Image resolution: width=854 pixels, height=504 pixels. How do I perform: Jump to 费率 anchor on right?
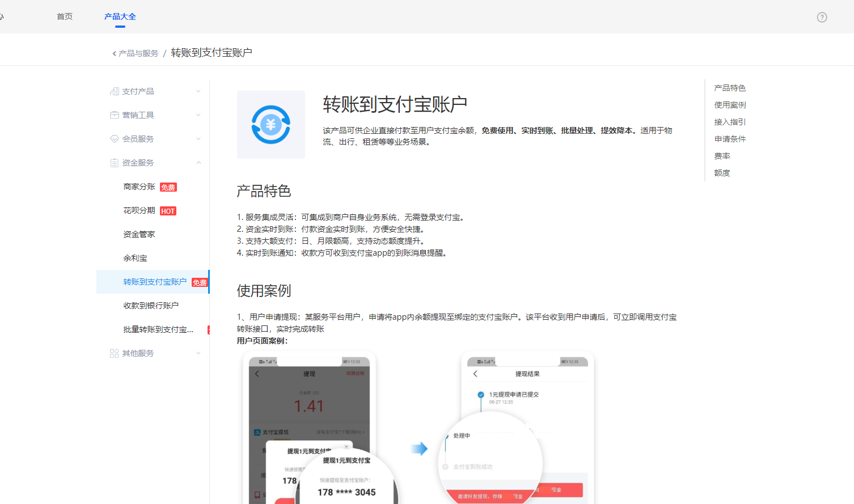[722, 156]
